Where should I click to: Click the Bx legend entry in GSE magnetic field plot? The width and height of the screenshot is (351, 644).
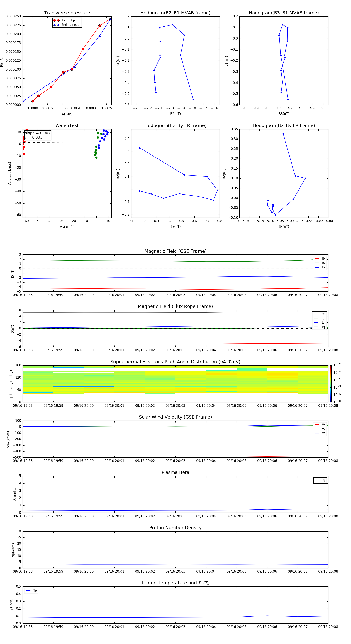click(x=320, y=259)
